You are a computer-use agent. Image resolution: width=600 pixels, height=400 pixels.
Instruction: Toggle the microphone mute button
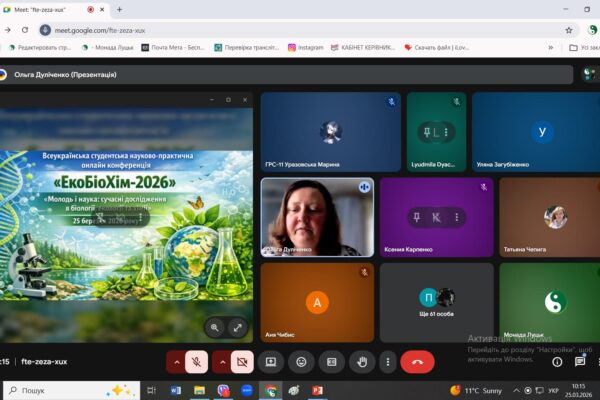coord(197,361)
